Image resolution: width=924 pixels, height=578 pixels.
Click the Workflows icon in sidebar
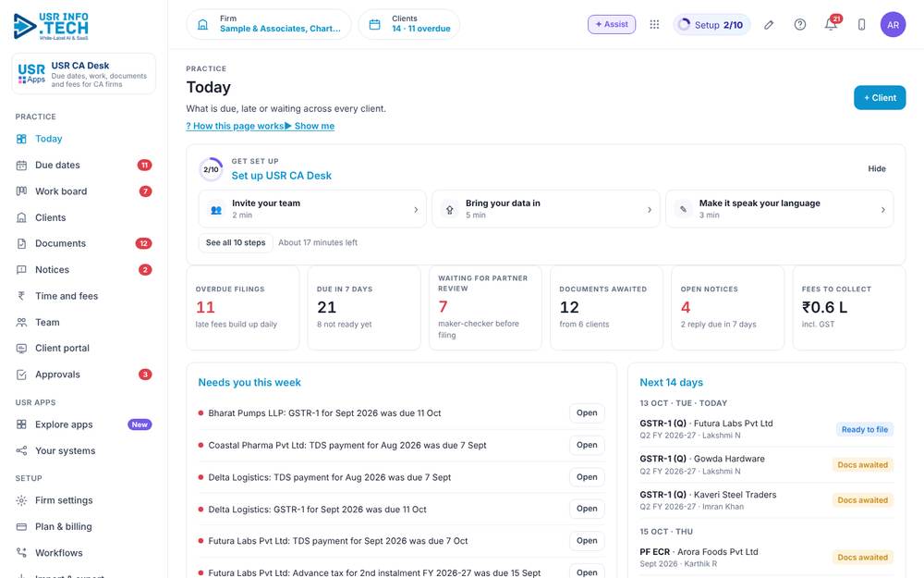pyautogui.click(x=21, y=553)
